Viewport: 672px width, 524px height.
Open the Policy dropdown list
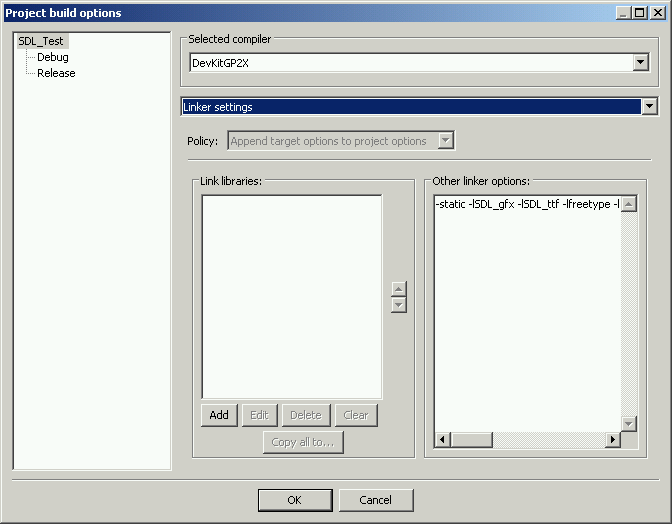tap(446, 141)
